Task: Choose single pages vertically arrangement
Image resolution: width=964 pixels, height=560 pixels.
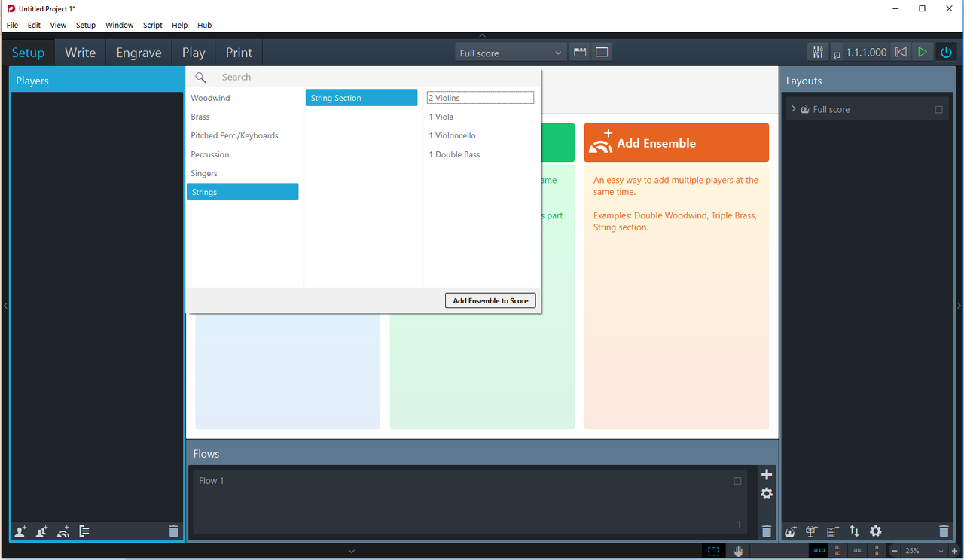Action: click(x=877, y=551)
